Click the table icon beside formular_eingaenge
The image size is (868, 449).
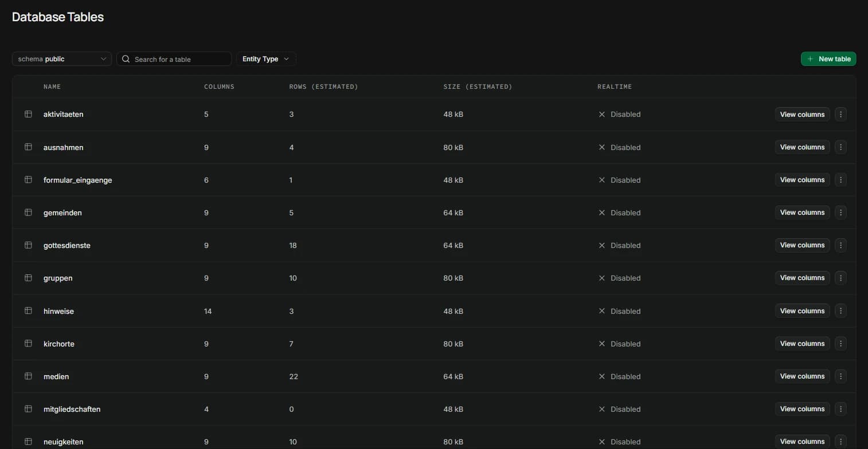point(28,180)
